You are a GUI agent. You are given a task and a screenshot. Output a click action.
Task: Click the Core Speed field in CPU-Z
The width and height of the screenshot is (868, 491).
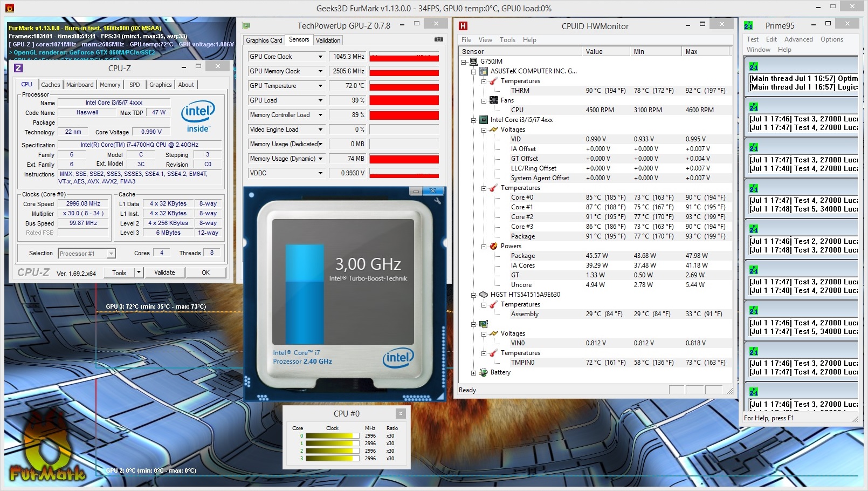click(84, 204)
